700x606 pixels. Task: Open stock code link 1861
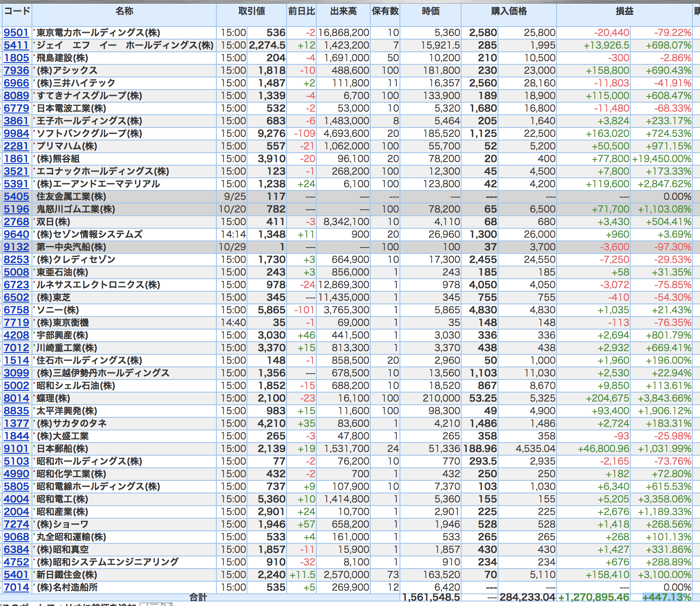(16, 158)
